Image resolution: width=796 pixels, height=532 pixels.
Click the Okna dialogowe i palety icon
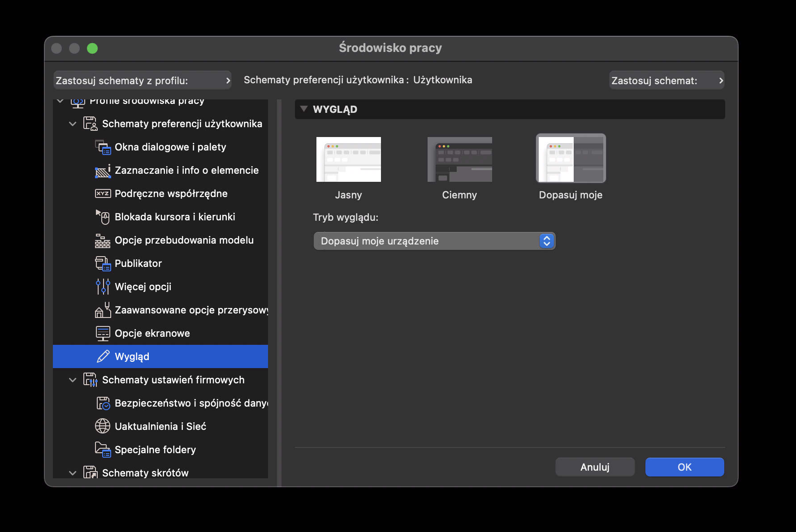[103, 147]
